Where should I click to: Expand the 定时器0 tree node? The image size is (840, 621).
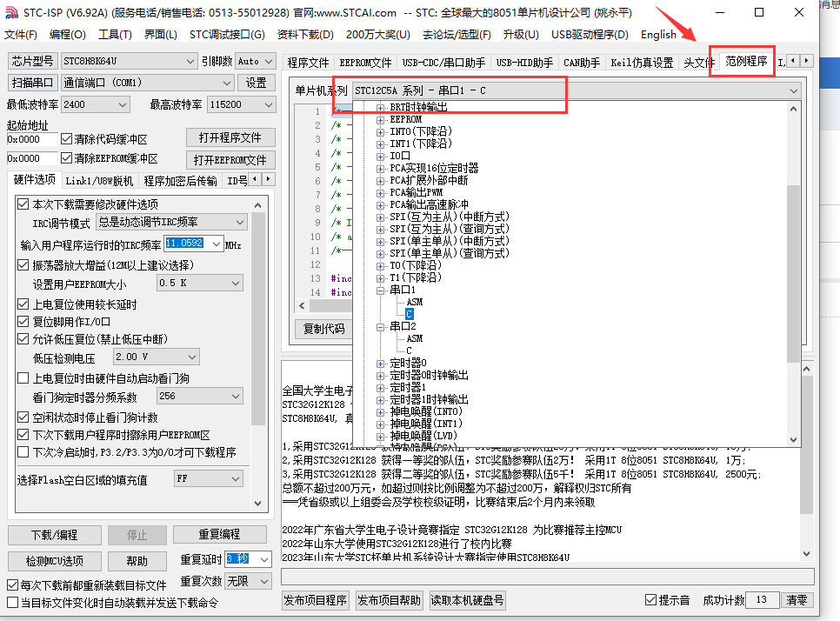coord(380,364)
